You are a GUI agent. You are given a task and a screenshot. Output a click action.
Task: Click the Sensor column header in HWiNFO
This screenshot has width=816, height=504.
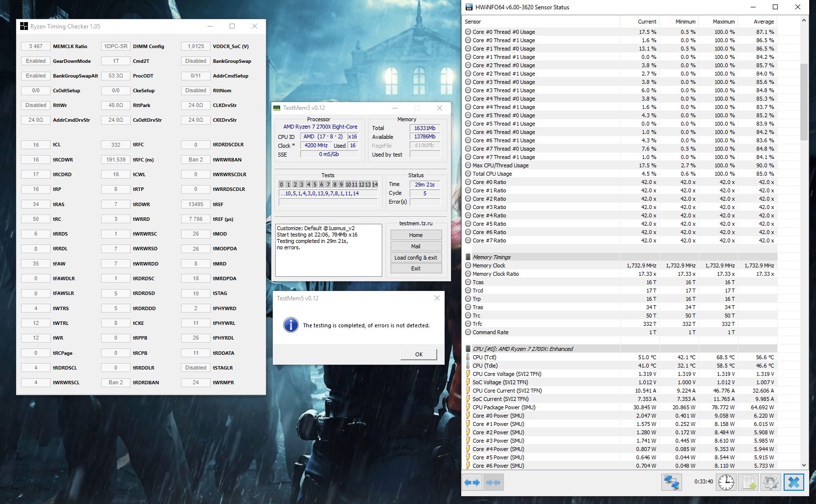[x=542, y=22]
